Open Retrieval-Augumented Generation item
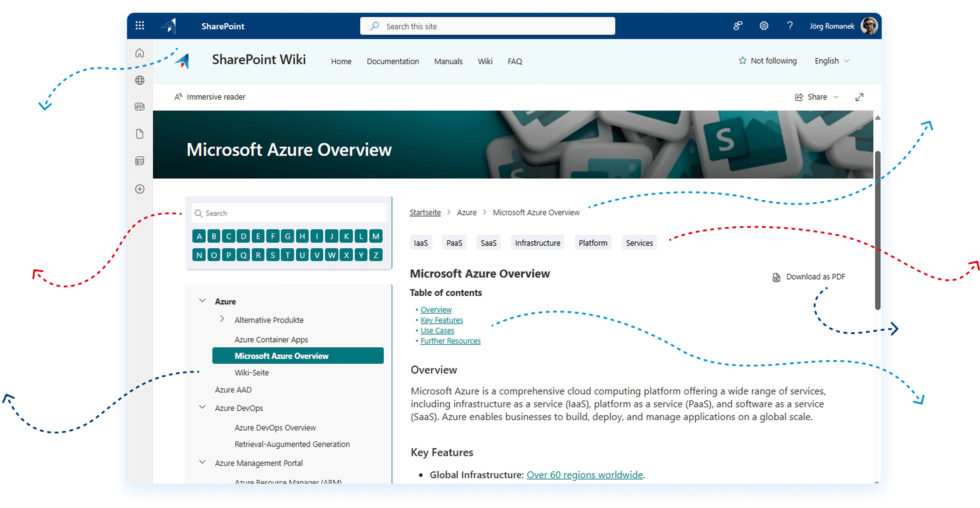The height and width of the screenshot is (508, 980). (292, 444)
